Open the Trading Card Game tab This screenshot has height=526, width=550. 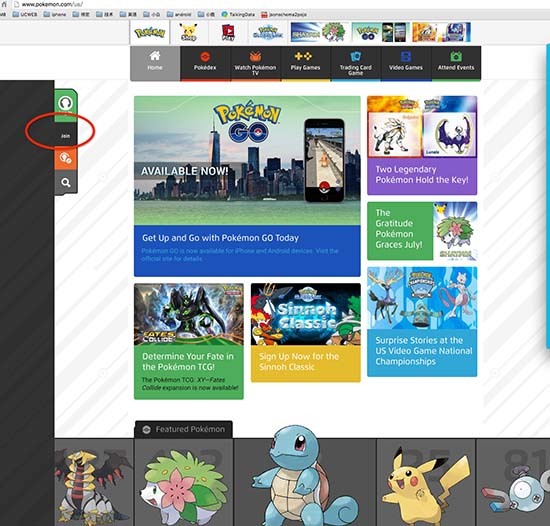click(356, 63)
